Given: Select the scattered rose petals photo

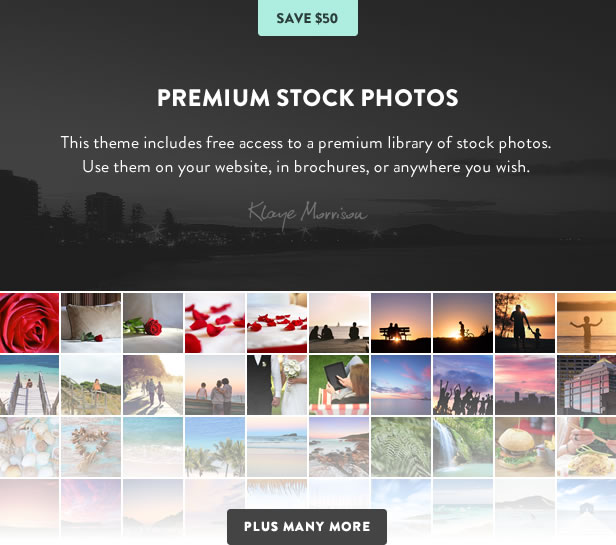Looking at the screenshot, I should (215, 323).
